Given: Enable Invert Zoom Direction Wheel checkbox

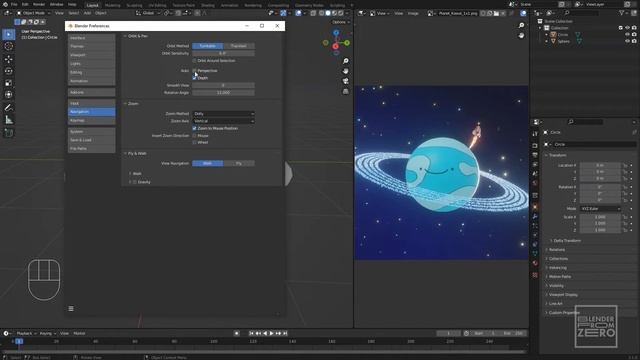Looking at the screenshot, I should 194,142.
